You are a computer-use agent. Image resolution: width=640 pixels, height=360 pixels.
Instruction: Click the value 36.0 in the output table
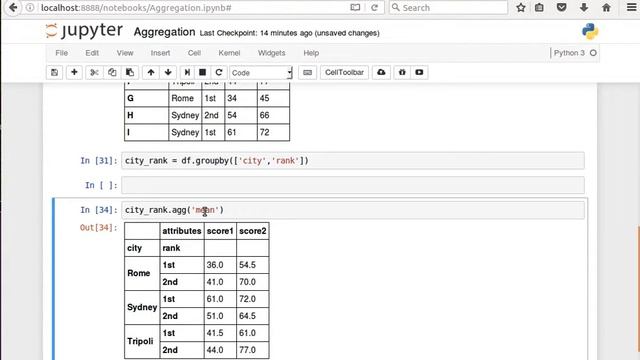215,265
